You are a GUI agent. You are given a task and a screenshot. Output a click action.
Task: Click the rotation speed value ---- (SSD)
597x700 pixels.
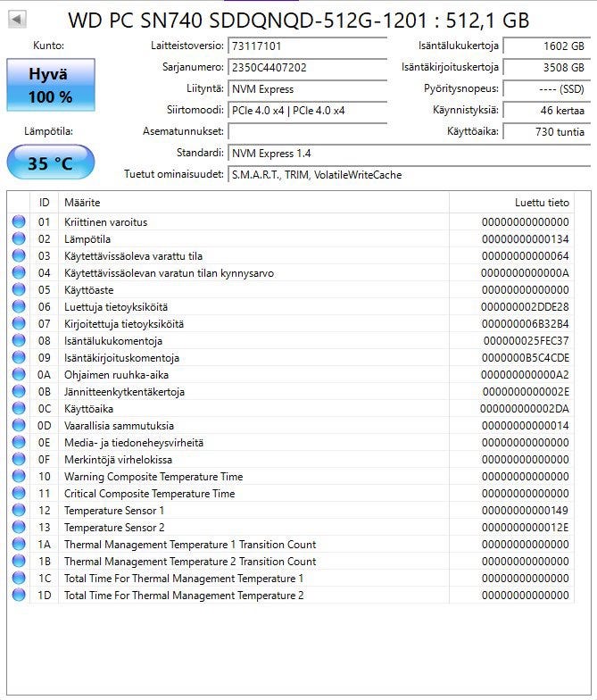(x=546, y=89)
